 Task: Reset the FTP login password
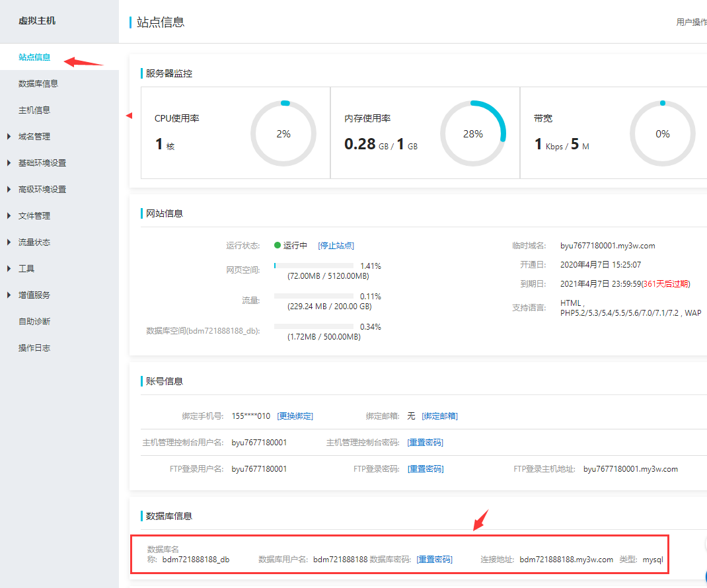[x=425, y=469]
